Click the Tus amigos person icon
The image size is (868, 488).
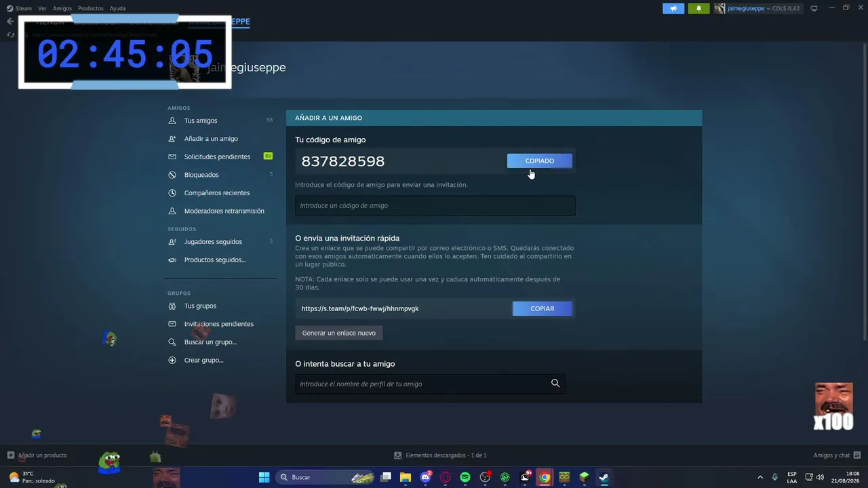click(x=172, y=121)
